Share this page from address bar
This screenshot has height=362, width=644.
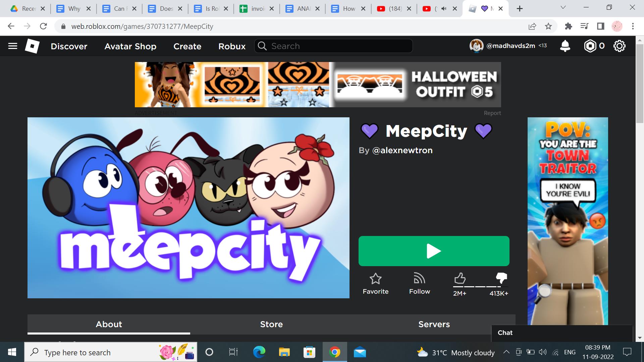point(532,26)
